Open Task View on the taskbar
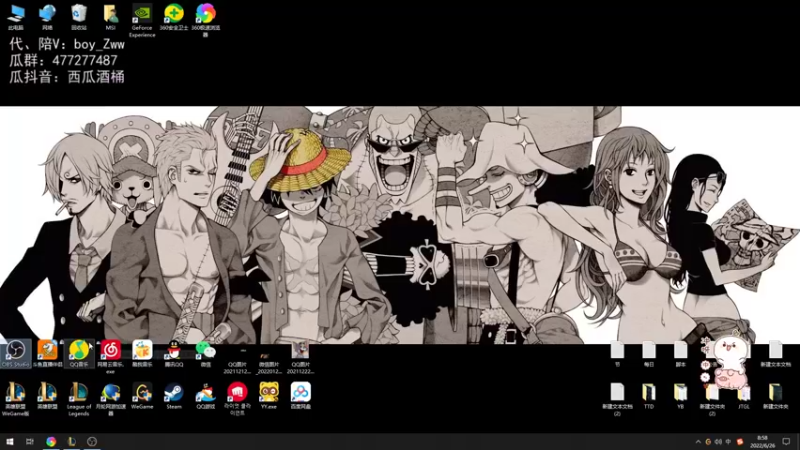The height and width of the screenshot is (450, 800). (x=30, y=441)
